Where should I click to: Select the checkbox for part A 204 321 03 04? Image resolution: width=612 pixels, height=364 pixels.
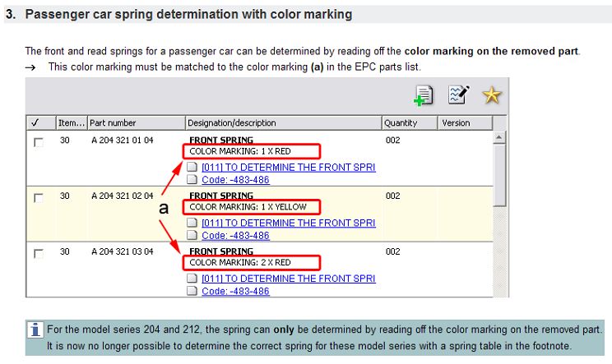39,254
